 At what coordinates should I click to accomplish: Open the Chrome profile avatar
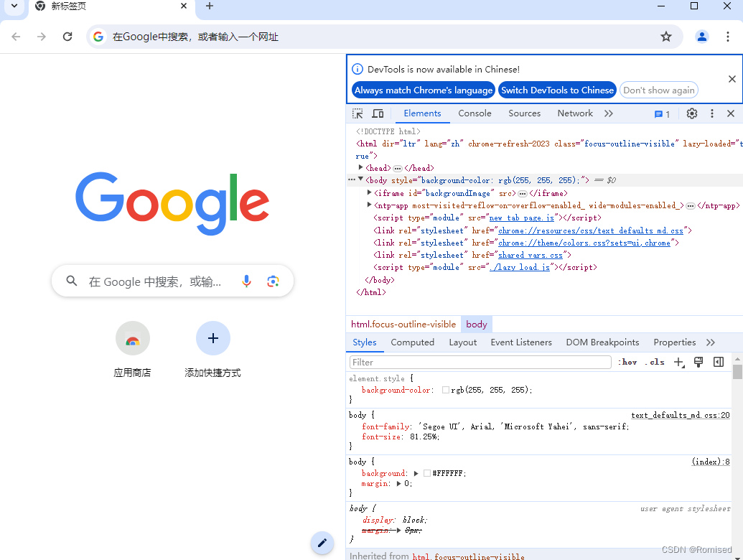(702, 37)
